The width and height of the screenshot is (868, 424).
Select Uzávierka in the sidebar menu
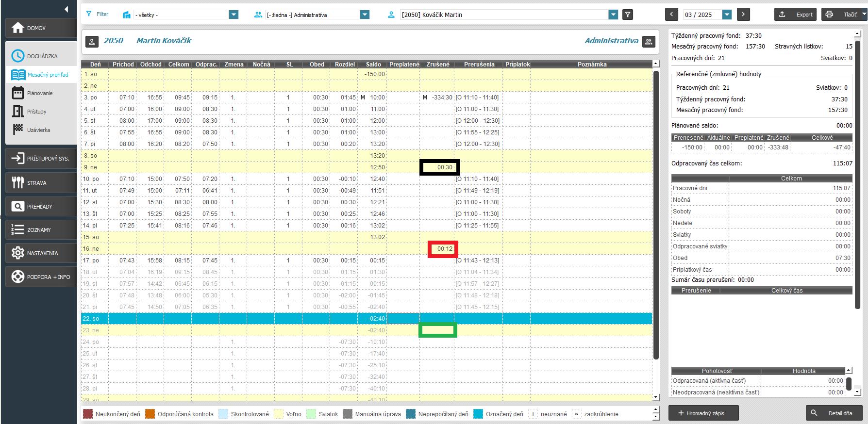tap(38, 130)
